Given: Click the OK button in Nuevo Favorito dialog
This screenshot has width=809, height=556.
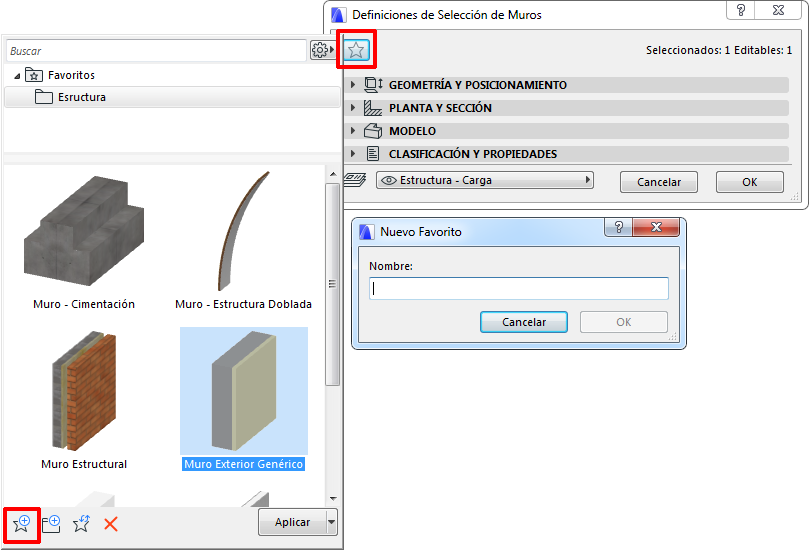Looking at the screenshot, I should click(x=624, y=322).
